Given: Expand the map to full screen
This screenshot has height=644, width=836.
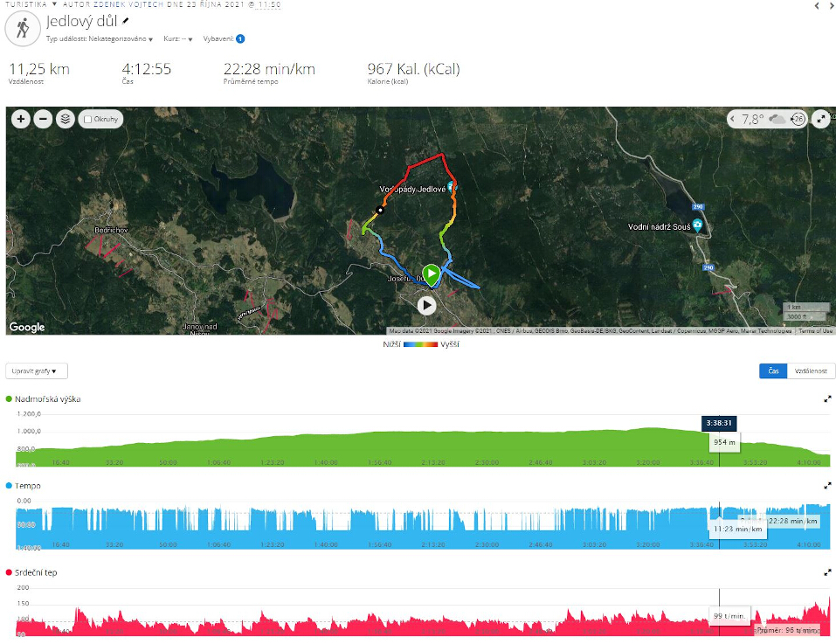Looking at the screenshot, I should [x=820, y=119].
